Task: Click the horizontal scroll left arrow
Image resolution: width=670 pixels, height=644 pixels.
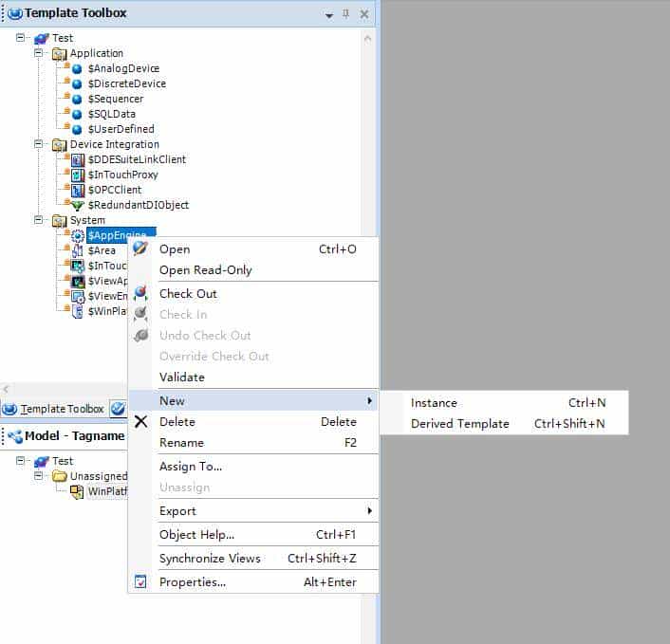Action: click(x=6, y=389)
